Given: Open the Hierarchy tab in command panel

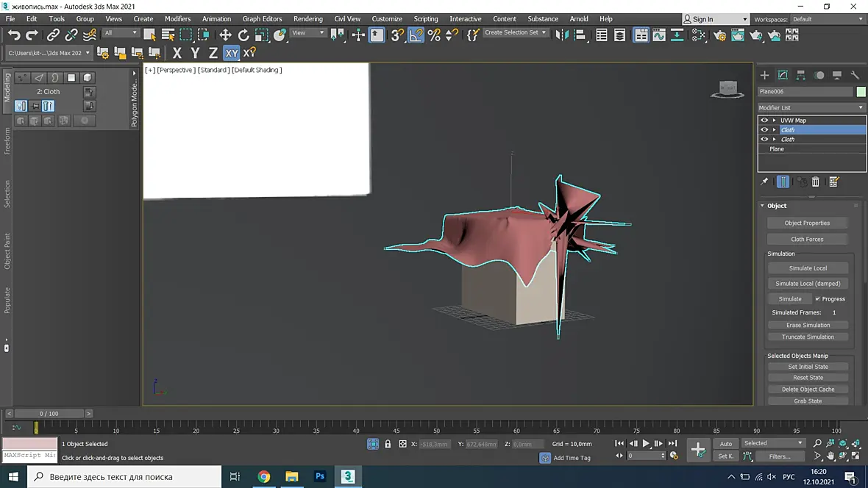Looking at the screenshot, I should point(800,75).
